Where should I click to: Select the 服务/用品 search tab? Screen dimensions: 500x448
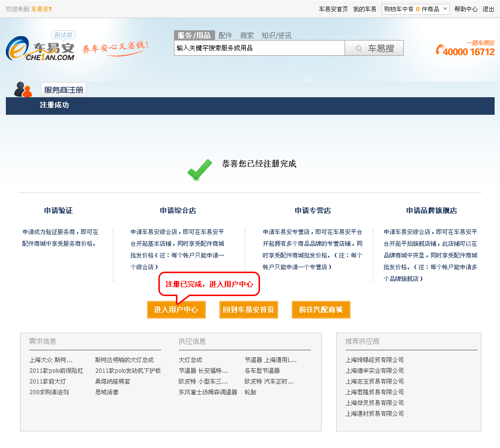tap(194, 35)
